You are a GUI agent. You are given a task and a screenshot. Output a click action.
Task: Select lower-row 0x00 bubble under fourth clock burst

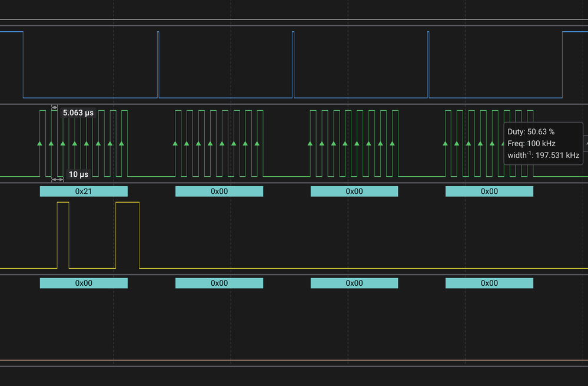489,283
